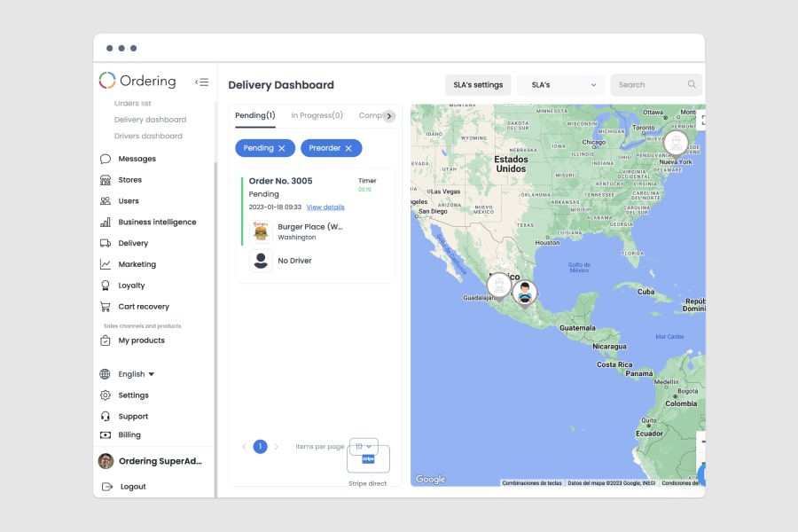Screen dimensions: 798x532
Task: Select the map marker near Nueva York
Action: click(x=676, y=144)
